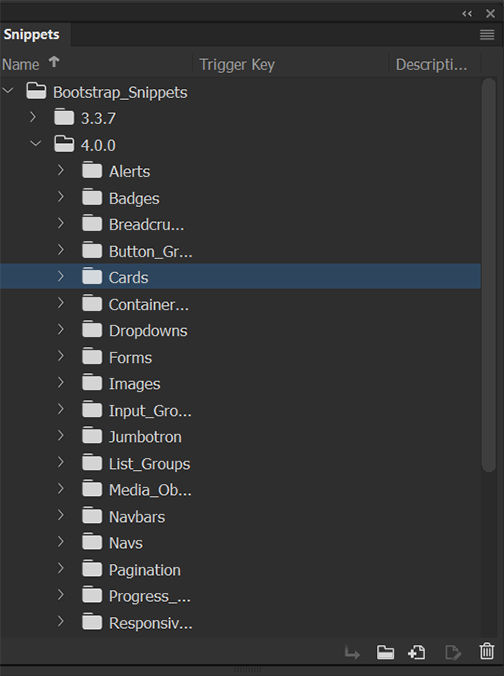
Task: Expand the Forms folder chevron
Action: (61, 356)
